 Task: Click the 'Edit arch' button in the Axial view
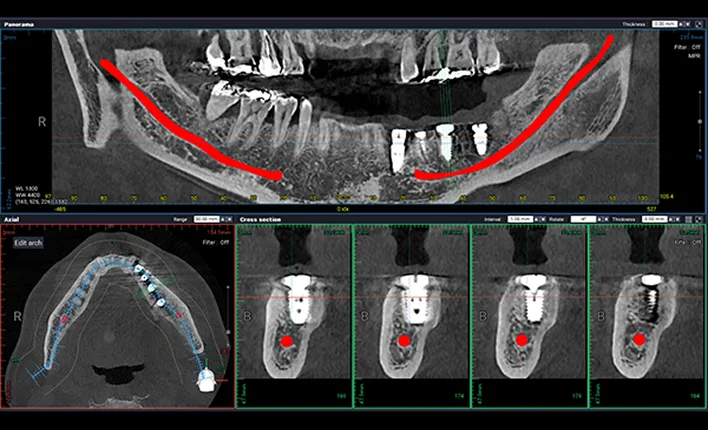[x=28, y=243]
